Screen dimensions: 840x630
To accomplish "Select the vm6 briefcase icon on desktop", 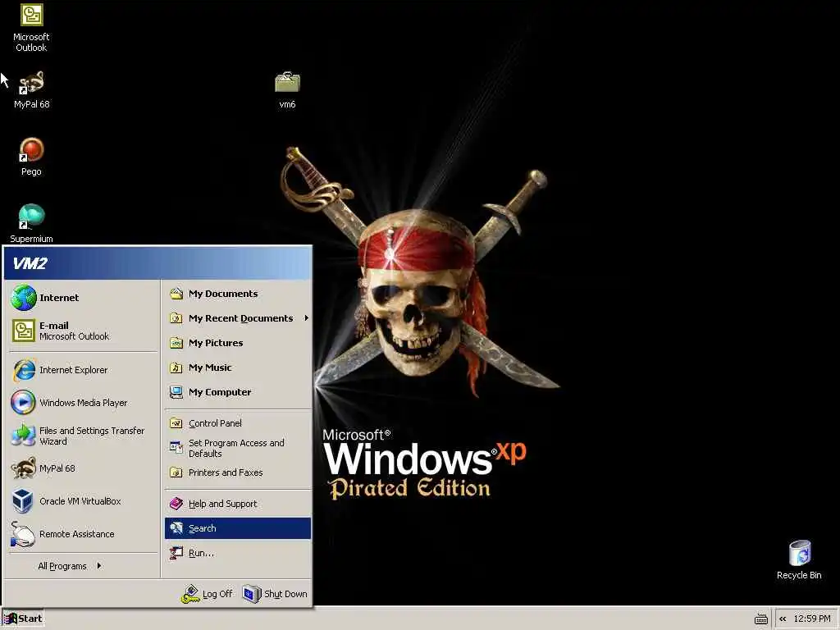I will coord(287,90).
